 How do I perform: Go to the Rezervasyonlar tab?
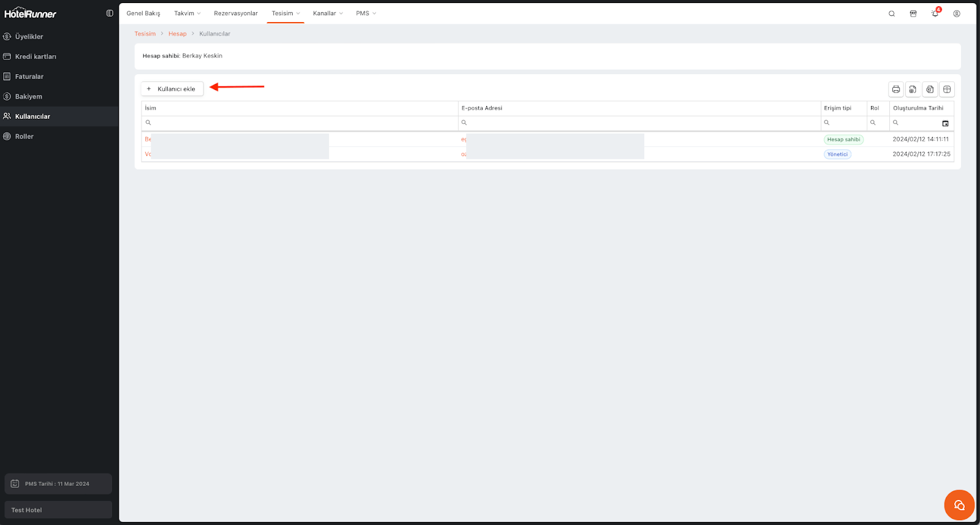[x=236, y=13]
